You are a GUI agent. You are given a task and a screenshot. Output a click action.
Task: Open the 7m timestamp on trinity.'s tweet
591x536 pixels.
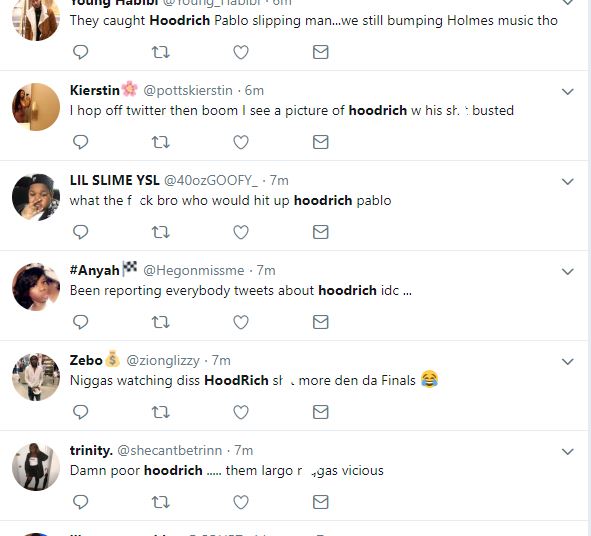coord(243,450)
